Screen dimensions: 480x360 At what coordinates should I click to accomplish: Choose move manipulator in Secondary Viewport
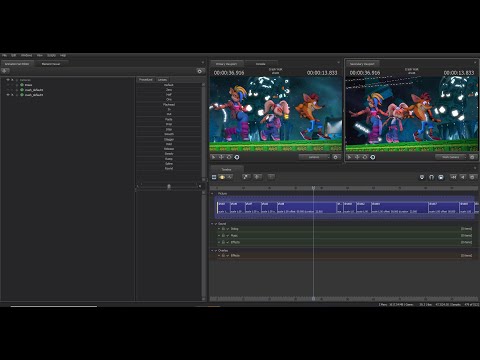point(357,157)
